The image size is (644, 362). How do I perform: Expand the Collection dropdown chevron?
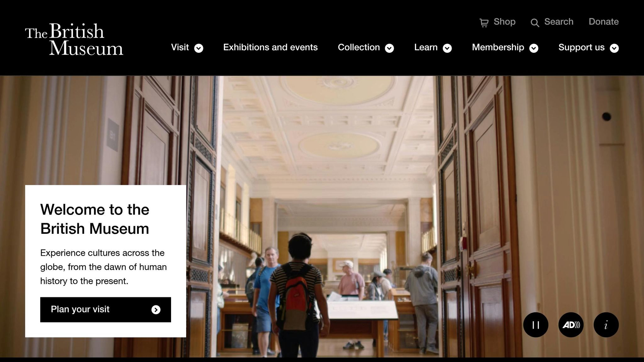(x=390, y=48)
